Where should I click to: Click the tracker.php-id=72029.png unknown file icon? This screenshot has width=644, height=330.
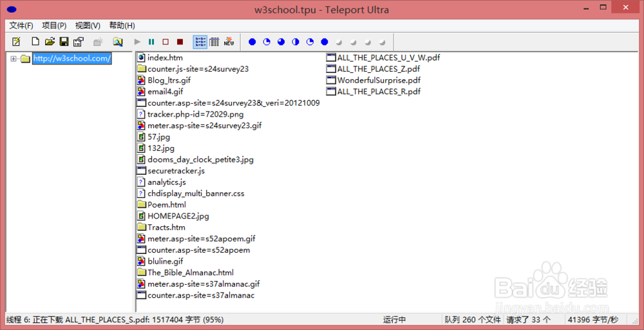(x=141, y=114)
